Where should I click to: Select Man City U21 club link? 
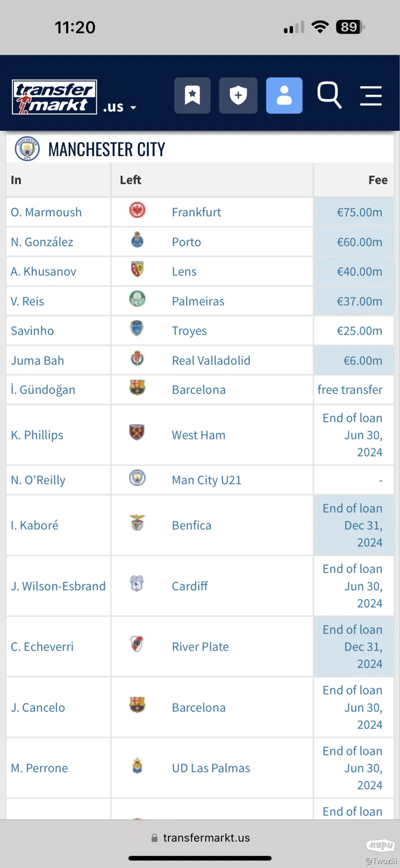(206, 480)
